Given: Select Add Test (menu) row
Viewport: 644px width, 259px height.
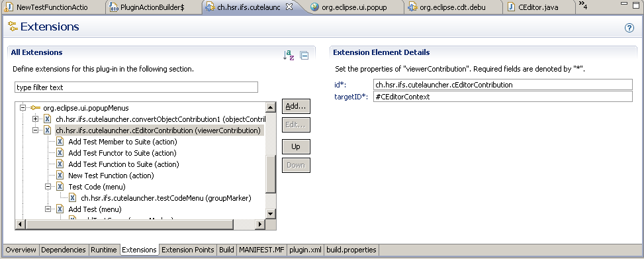Looking at the screenshot, I should 95,209.
